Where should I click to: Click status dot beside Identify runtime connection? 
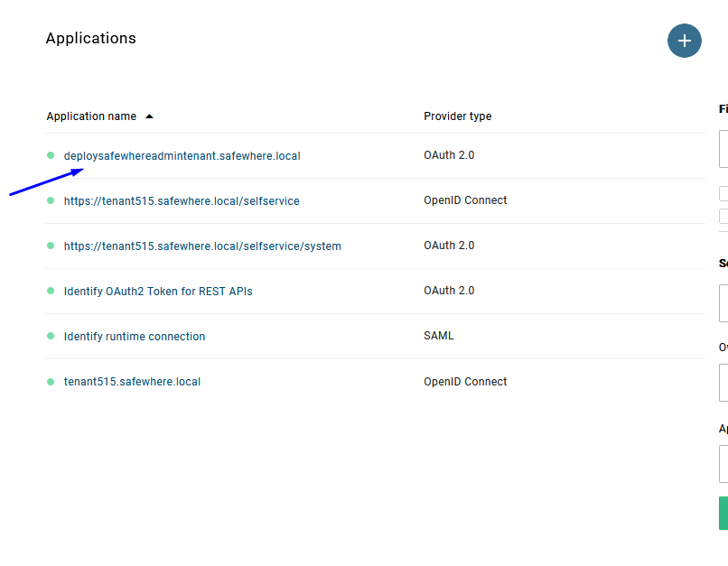51,336
